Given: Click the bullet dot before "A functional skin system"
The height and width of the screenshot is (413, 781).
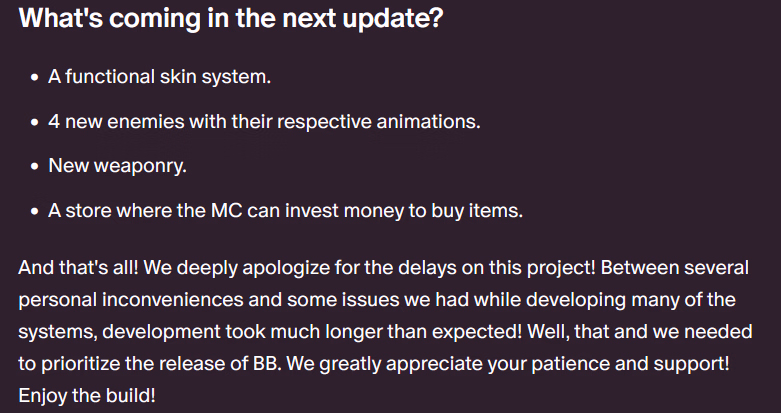Looking at the screenshot, I should [x=35, y=77].
